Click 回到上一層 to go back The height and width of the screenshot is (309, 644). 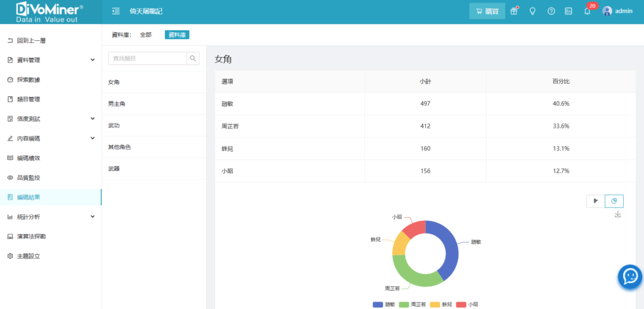31,40
